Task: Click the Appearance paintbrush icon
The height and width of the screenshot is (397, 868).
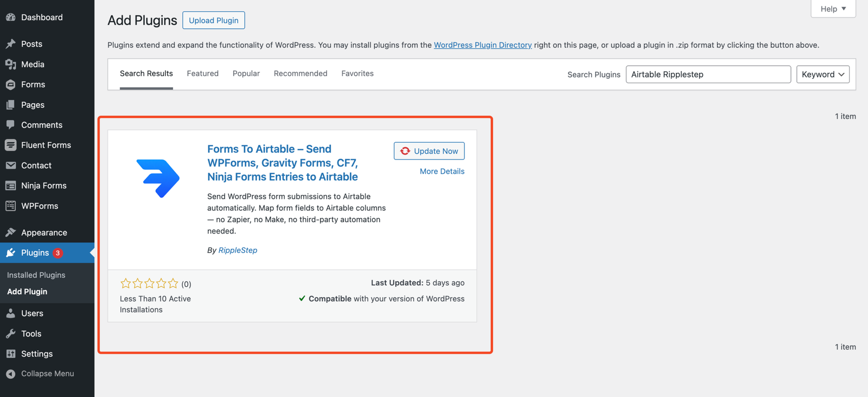Action: click(10, 232)
